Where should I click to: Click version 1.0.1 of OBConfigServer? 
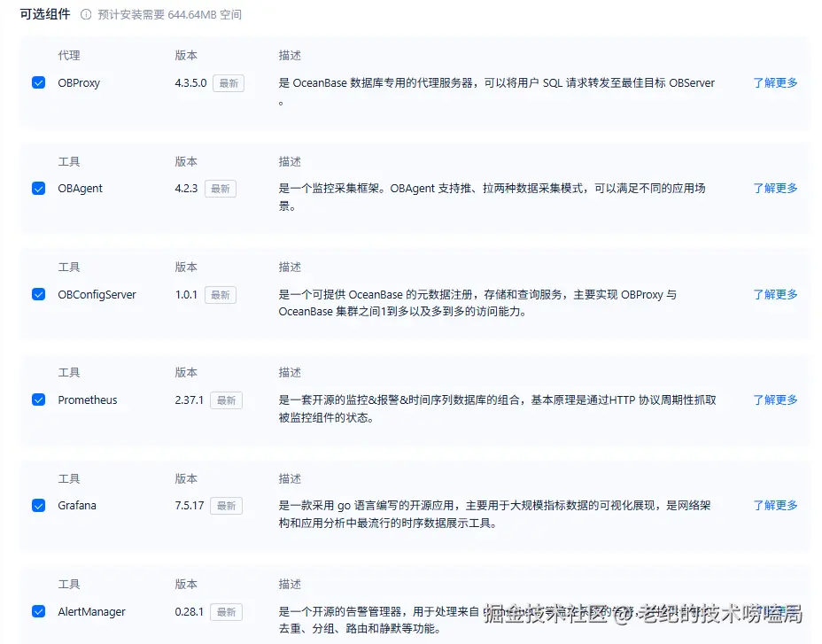pyautogui.click(x=186, y=295)
